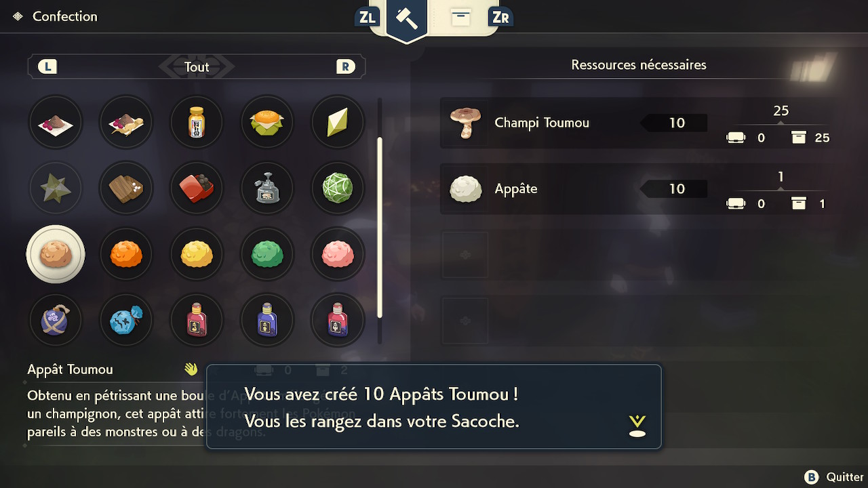Select the pink bait ball recipe
The image size is (868, 488).
pos(338,254)
